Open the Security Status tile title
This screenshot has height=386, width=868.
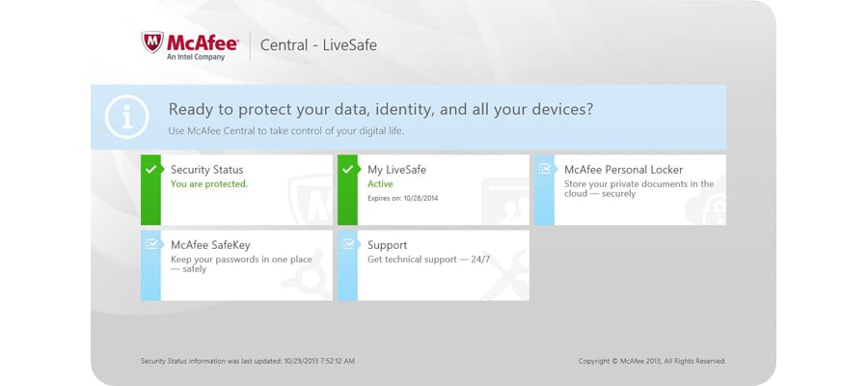[207, 170]
